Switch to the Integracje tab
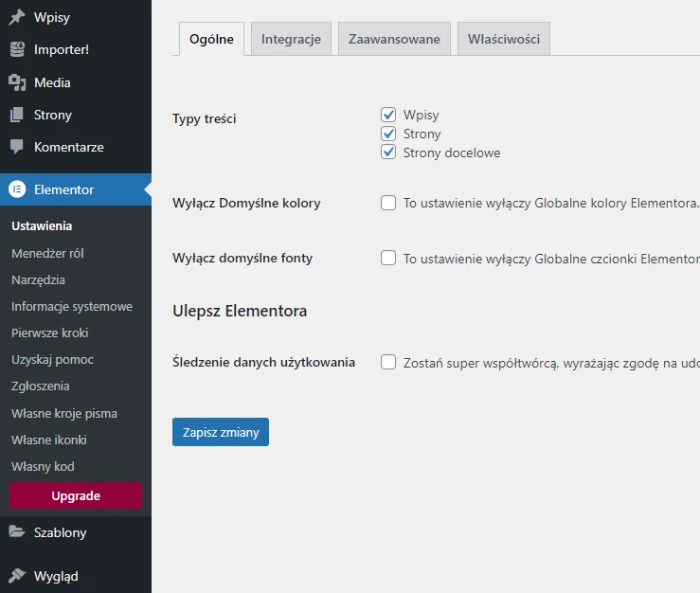The image size is (700, 593). pos(291,39)
